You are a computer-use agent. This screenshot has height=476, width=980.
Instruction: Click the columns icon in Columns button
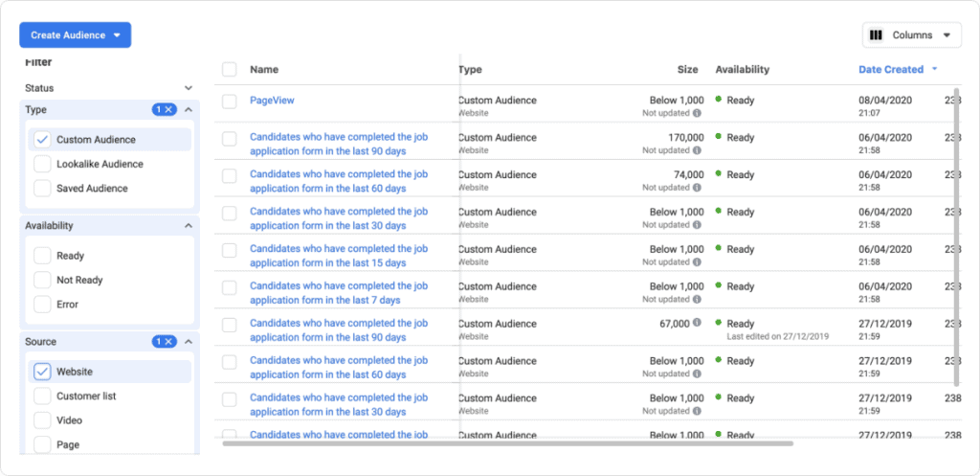[876, 35]
